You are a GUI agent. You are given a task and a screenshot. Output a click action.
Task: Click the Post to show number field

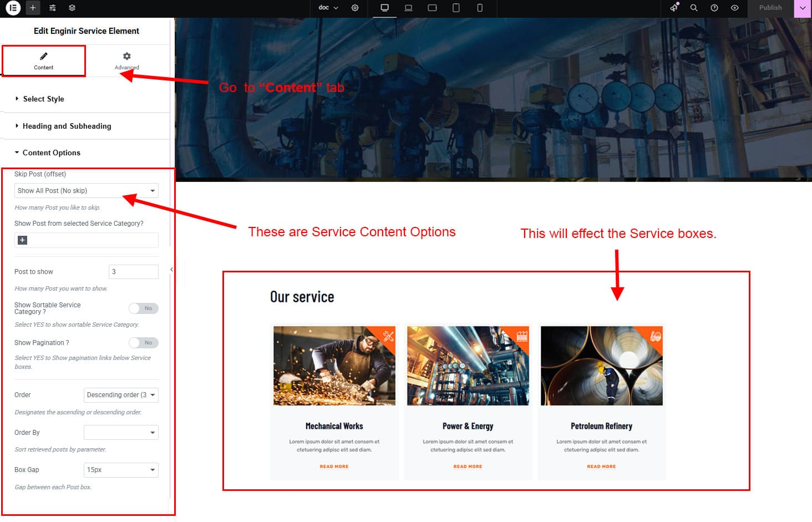coord(134,272)
